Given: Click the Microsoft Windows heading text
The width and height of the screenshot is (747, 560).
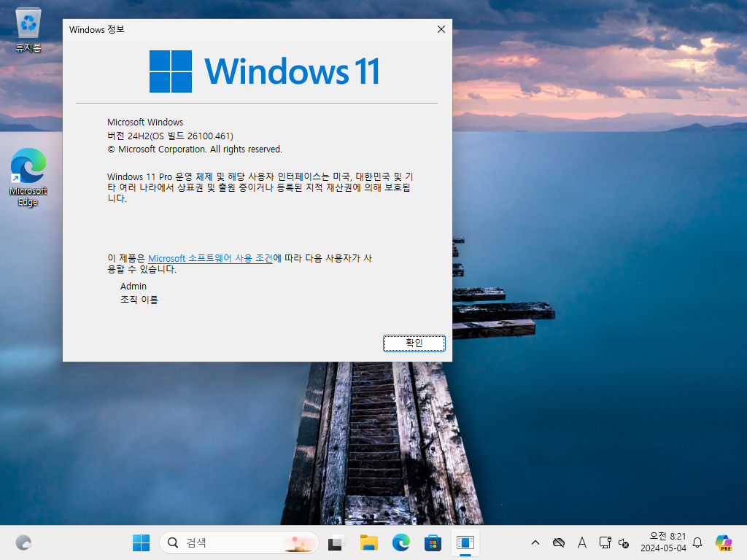Looking at the screenshot, I should point(145,122).
